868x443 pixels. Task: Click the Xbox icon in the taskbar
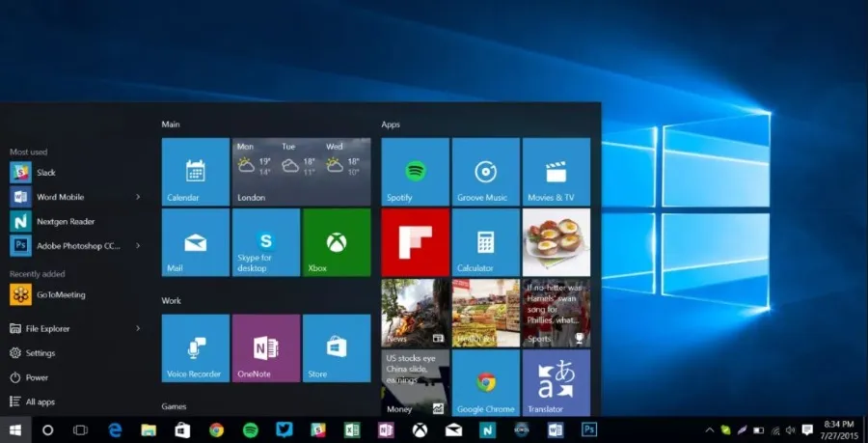click(420, 429)
